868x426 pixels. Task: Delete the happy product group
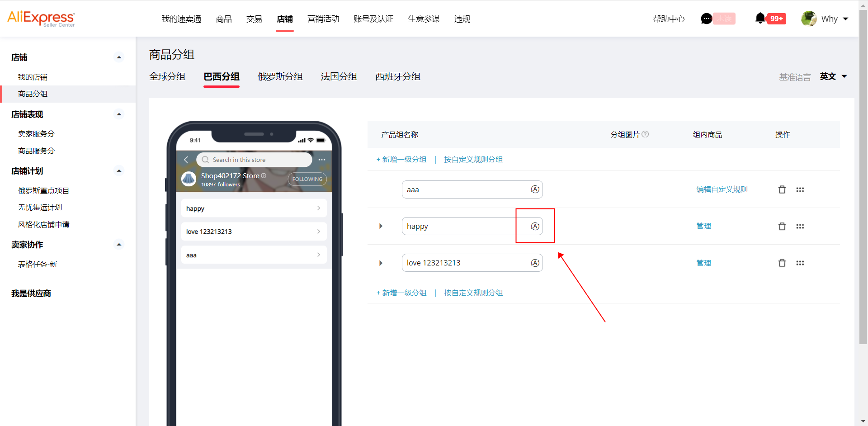tap(782, 226)
